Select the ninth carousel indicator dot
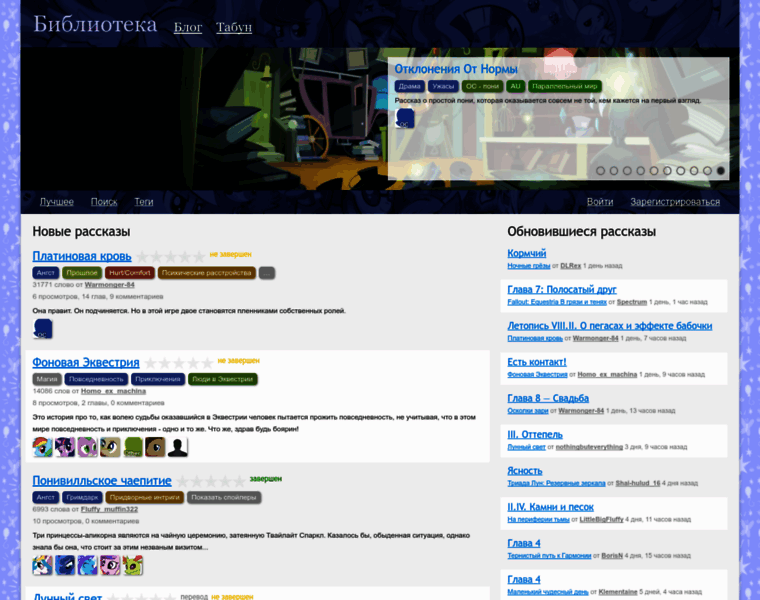This screenshot has height=600, width=760. (x=708, y=171)
